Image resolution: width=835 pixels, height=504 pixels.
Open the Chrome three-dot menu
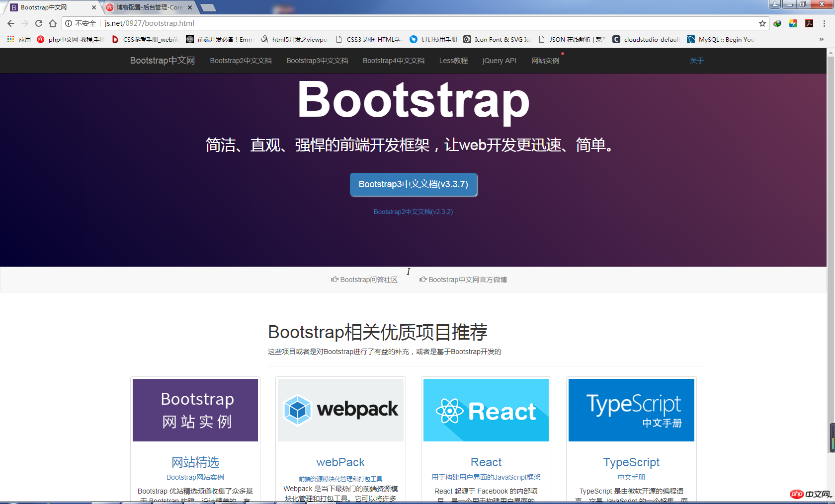[824, 23]
